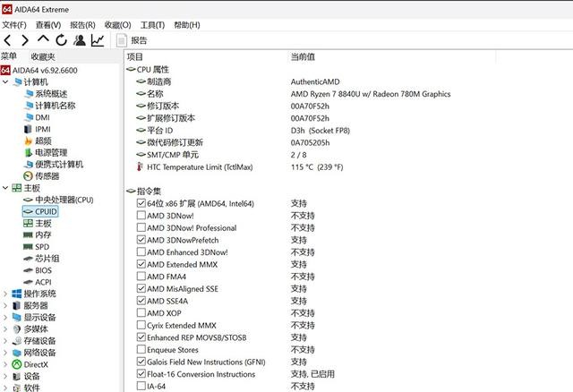Go back with the left arrow toolbar icon
The height and width of the screenshot is (392, 573).
click(x=7, y=40)
